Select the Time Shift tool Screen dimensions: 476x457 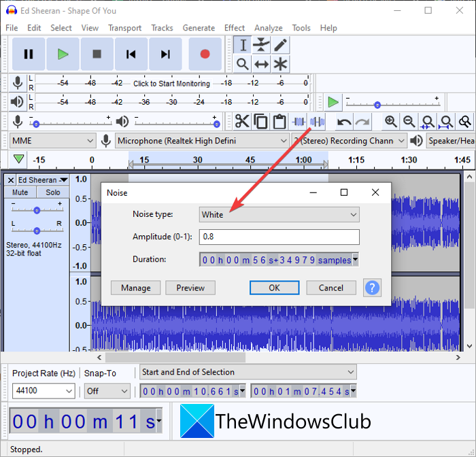click(261, 64)
